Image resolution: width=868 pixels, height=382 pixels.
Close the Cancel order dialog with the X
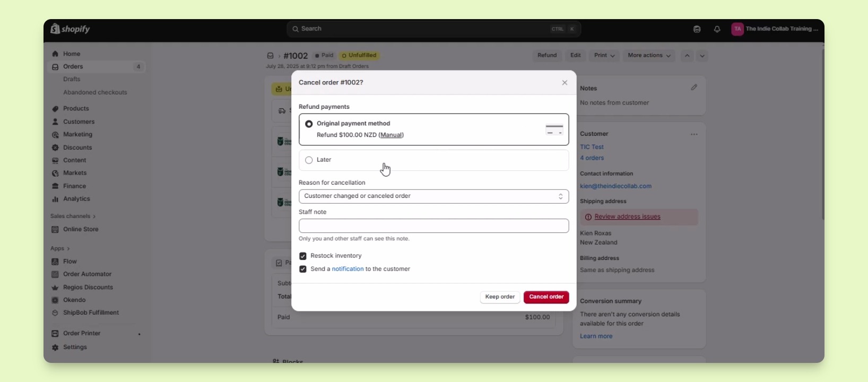pyautogui.click(x=565, y=83)
